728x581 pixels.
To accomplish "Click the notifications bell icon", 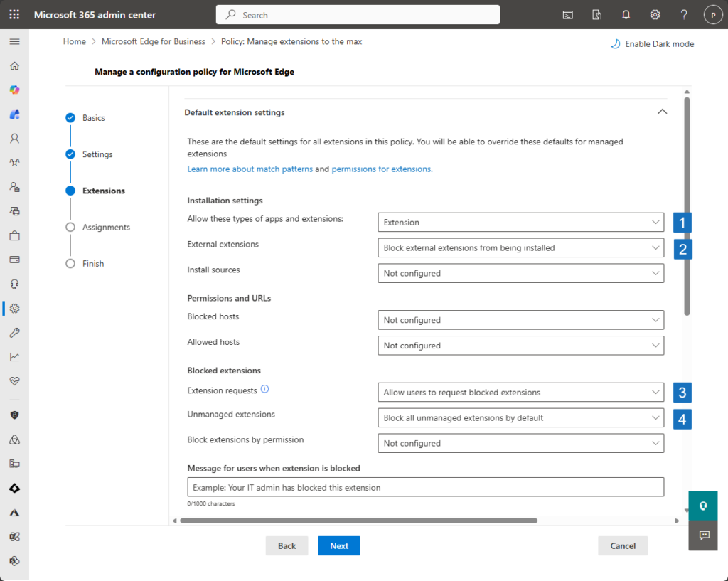I will point(626,15).
